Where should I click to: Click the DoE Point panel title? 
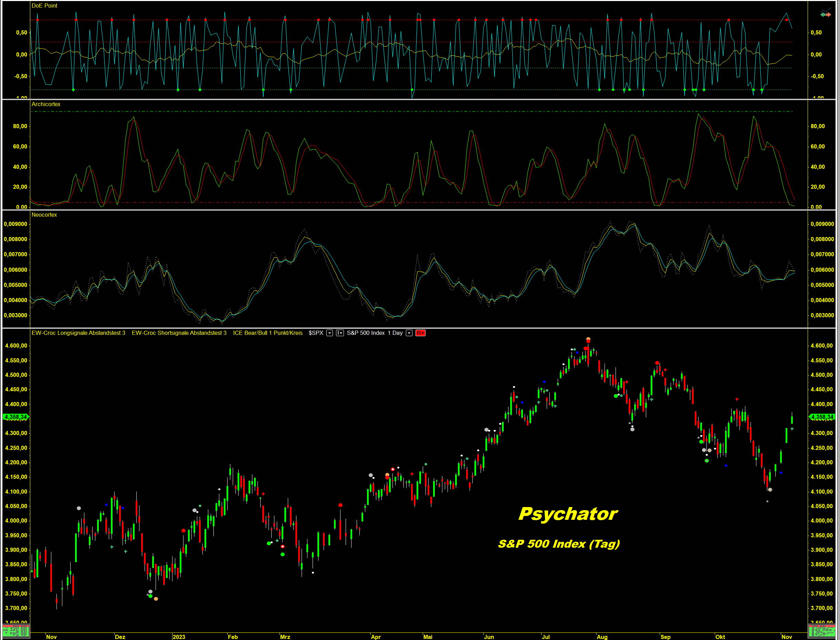point(44,6)
